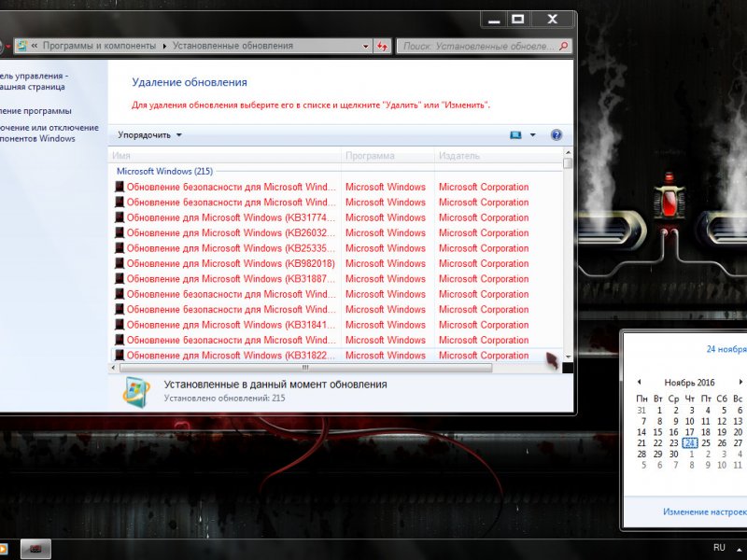The height and width of the screenshot is (560, 747).
Task: Click the horizontal scrollbar thumb below the list
Action: (305, 368)
